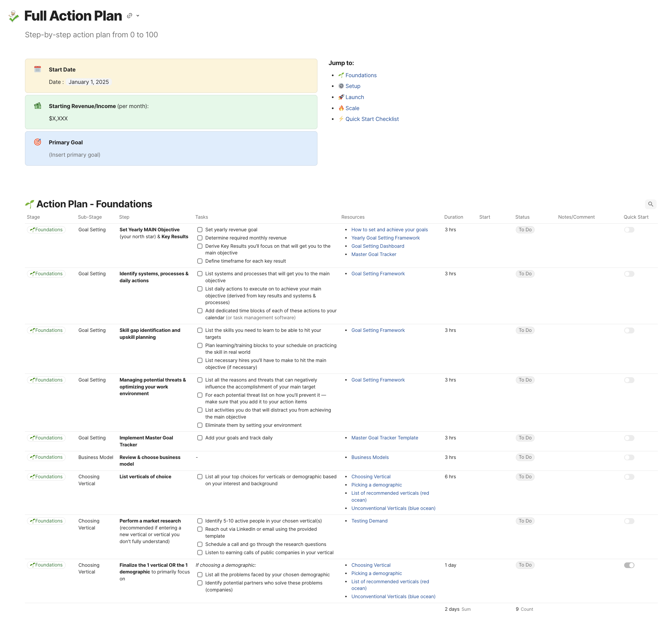672x619 pixels.
Task: Jump to the Setup section
Action: (352, 86)
